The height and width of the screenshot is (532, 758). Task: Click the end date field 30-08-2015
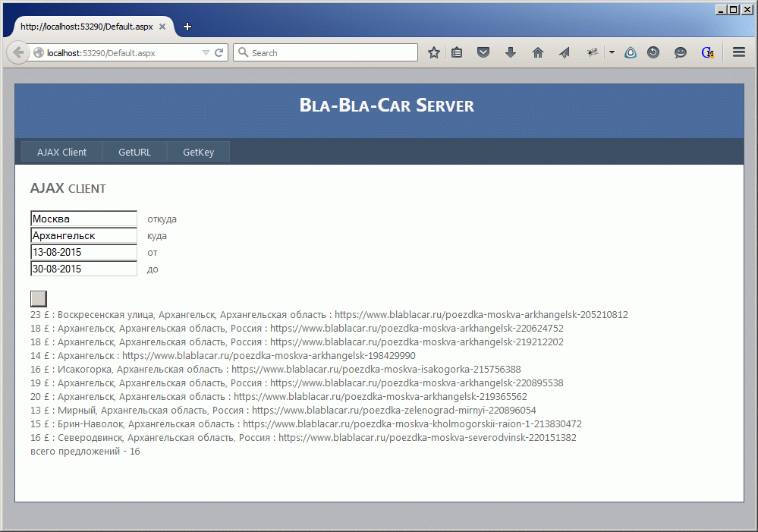(83, 269)
